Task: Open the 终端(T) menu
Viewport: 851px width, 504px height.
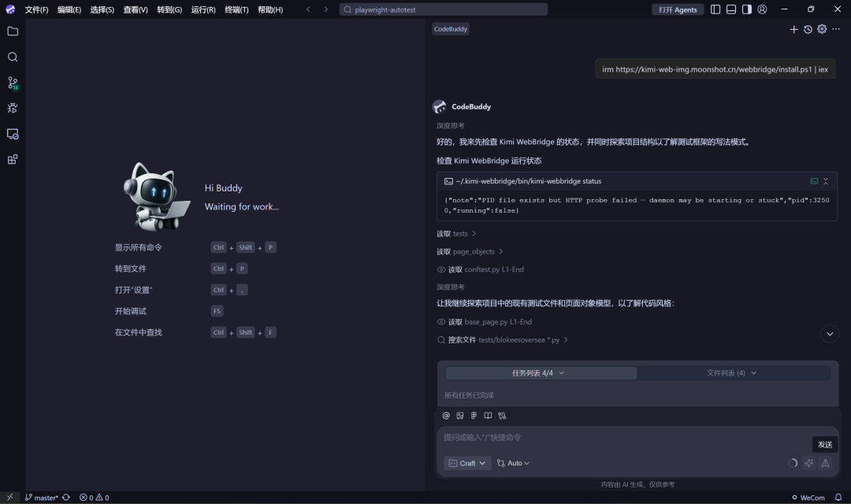Action: 236,9
